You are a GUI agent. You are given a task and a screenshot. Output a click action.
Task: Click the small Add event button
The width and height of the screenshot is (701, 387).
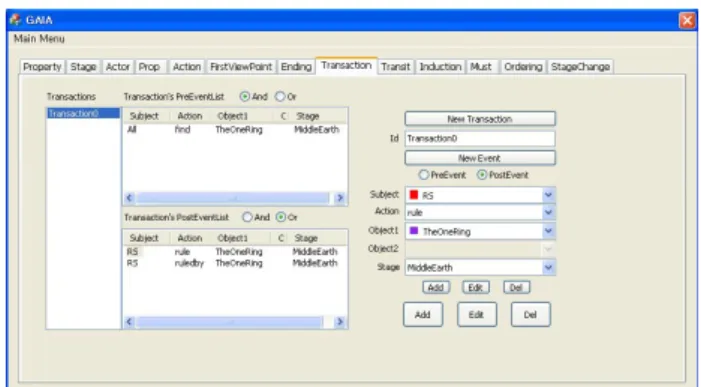(436, 287)
